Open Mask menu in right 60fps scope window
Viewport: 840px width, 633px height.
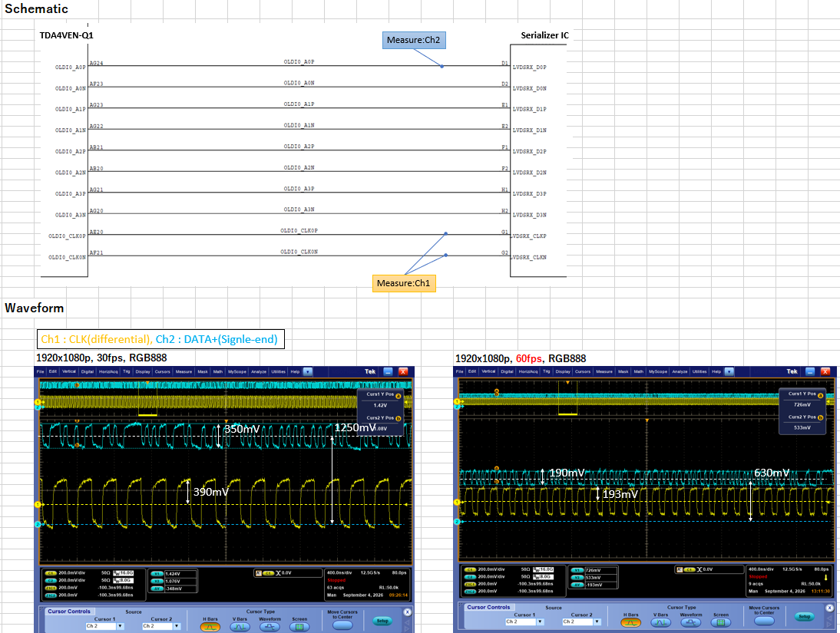click(623, 371)
